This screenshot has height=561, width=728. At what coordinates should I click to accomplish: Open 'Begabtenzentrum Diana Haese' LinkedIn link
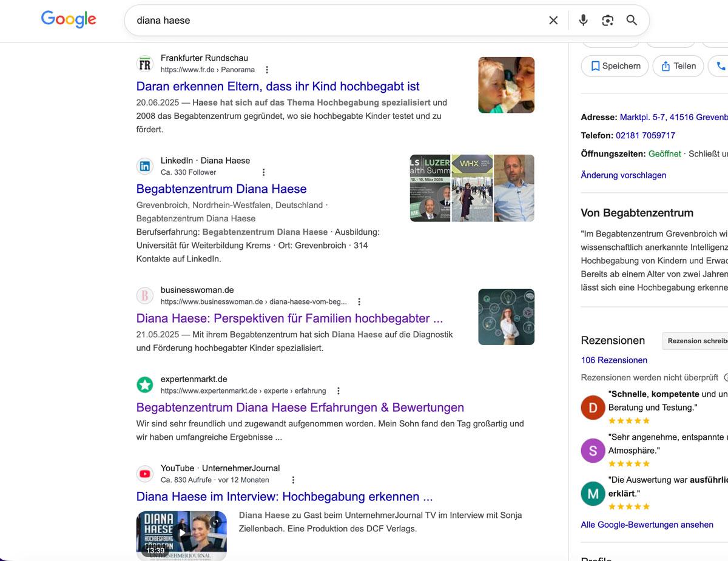(x=221, y=189)
